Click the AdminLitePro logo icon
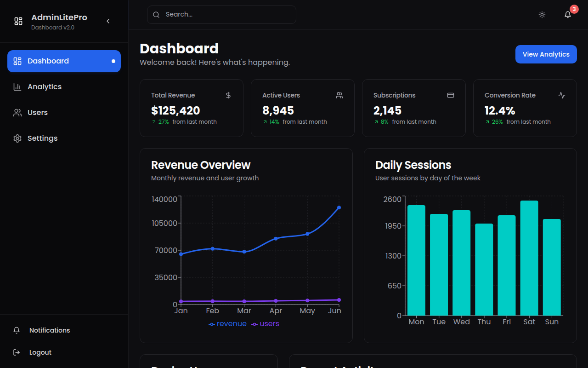 tap(18, 21)
